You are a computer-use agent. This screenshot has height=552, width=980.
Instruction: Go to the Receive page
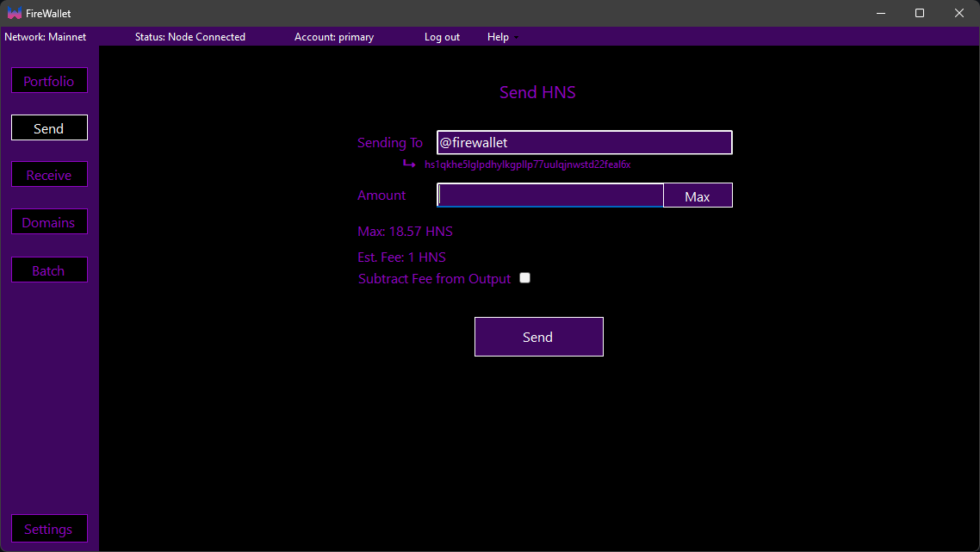point(49,175)
